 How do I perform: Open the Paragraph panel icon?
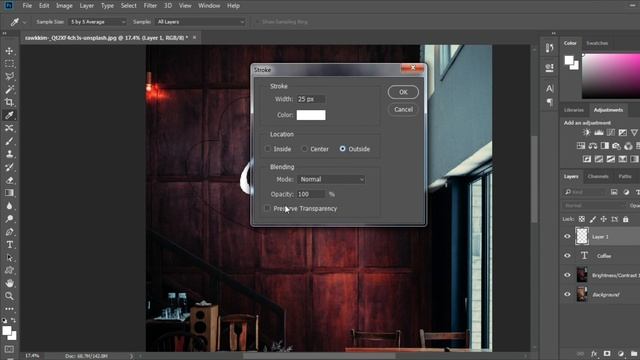(549, 102)
